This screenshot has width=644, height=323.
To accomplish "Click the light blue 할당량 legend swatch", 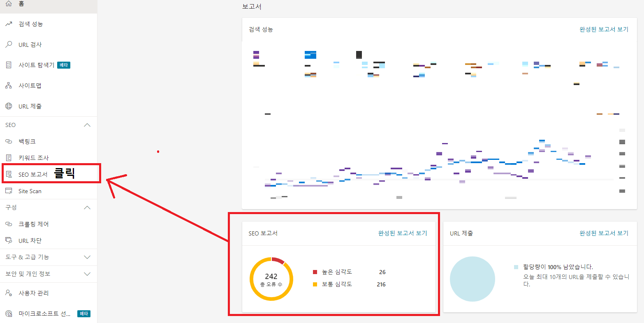I will tap(516, 267).
